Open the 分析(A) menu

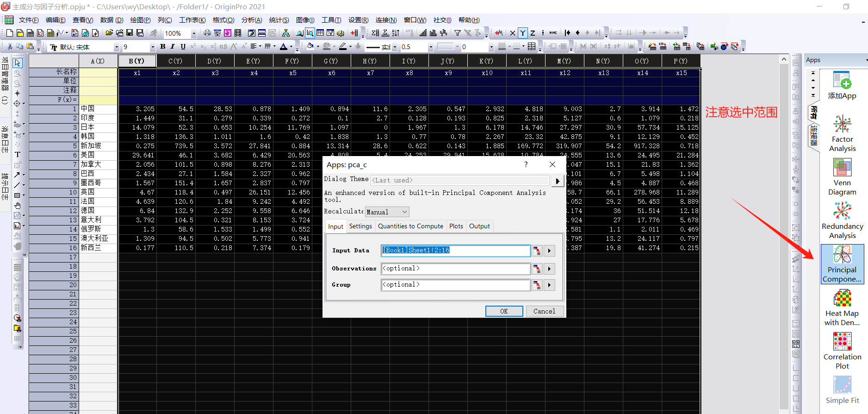coord(251,20)
